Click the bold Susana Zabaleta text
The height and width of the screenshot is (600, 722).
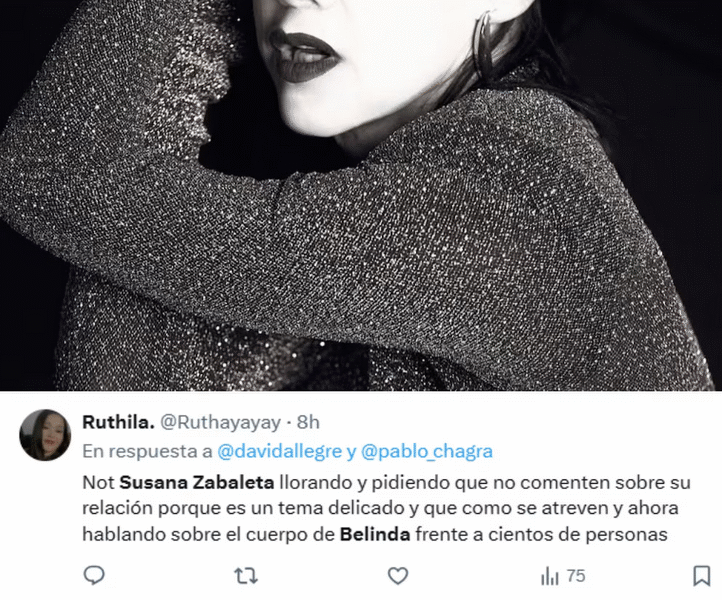pos(197,483)
